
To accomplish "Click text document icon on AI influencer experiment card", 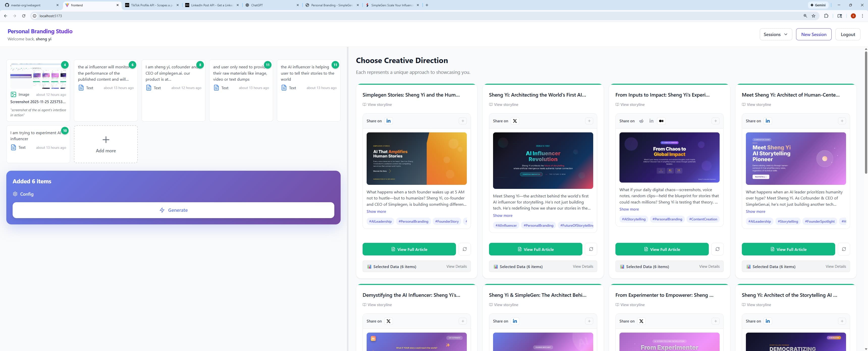I will [13, 147].
